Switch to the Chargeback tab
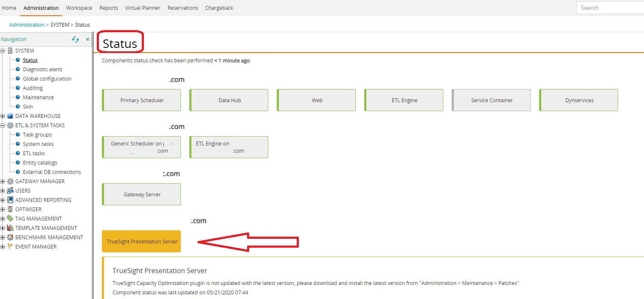Image resolution: width=644 pixels, height=299 pixels. 219,8
